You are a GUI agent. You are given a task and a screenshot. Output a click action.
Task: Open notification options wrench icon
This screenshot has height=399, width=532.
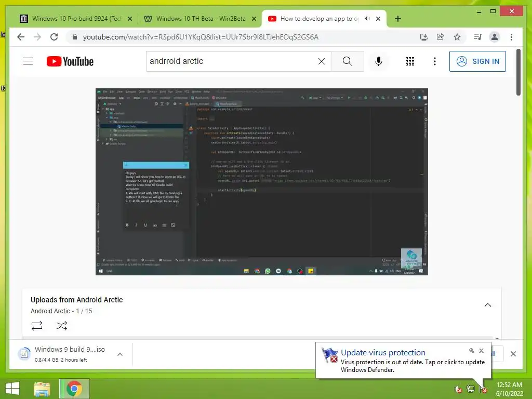click(x=472, y=351)
